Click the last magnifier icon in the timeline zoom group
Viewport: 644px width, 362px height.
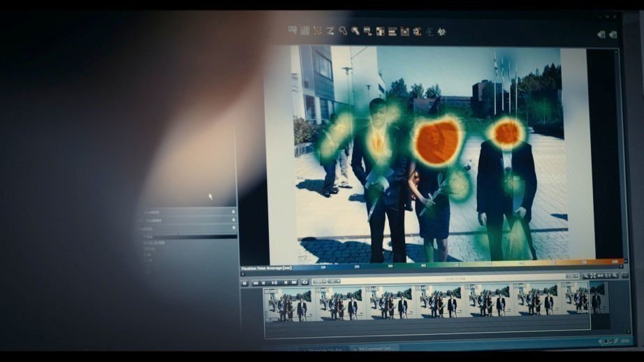(615, 276)
